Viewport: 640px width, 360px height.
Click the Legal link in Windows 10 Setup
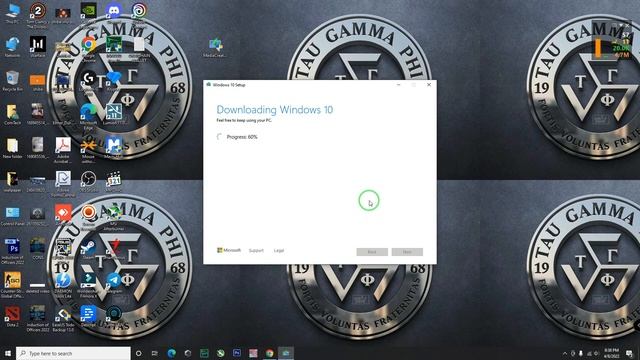[x=279, y=251]
